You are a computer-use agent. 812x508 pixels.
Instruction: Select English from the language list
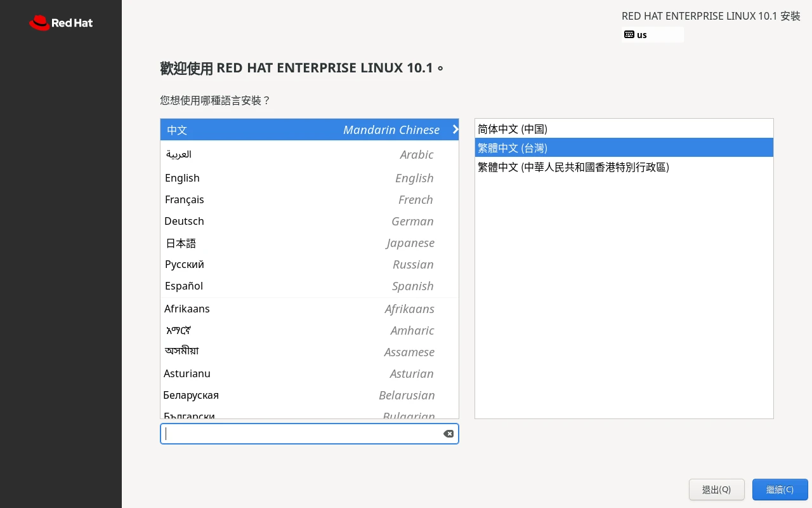(x=254, y=178)
